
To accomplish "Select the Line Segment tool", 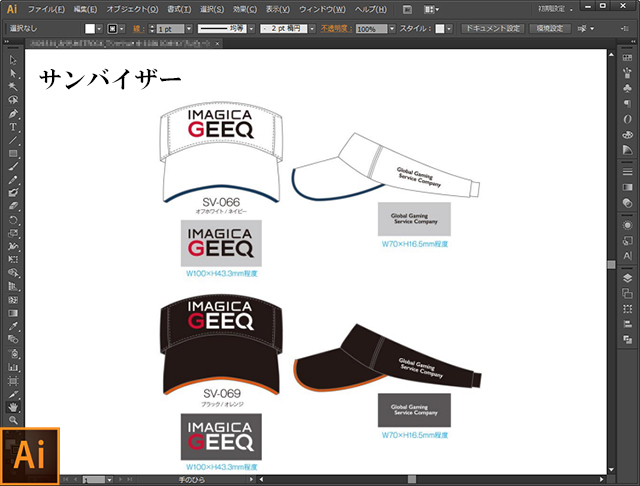I will pos(13,140).
